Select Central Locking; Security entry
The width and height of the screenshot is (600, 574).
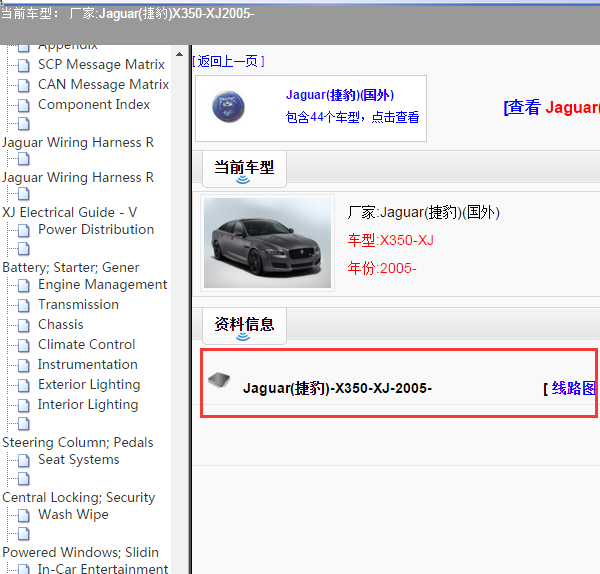(x=79, y=497)
